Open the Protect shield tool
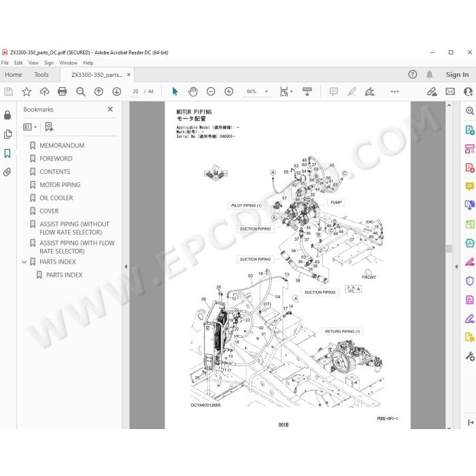 pyautogui.click(x=469, y=281)
